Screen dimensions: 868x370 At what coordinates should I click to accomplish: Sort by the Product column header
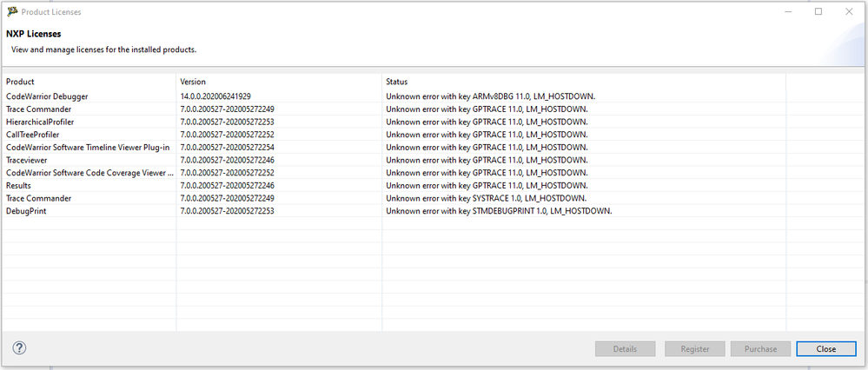[89, 82]
